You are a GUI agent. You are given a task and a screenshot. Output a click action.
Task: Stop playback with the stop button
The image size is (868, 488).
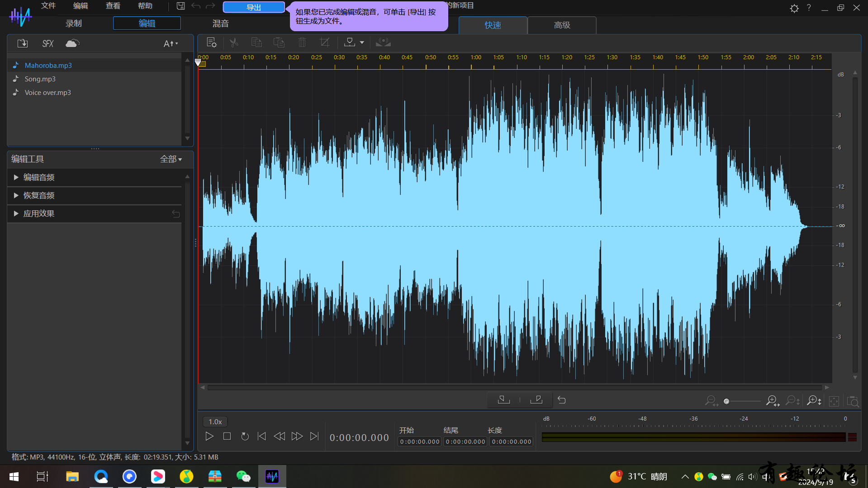(x=227, y=436)
